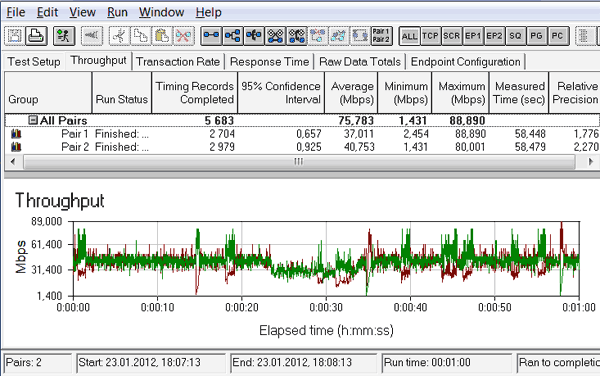Click the Run test running-man icon
Image resolution: width=600 pixels, height=376 pixels.
64,36
